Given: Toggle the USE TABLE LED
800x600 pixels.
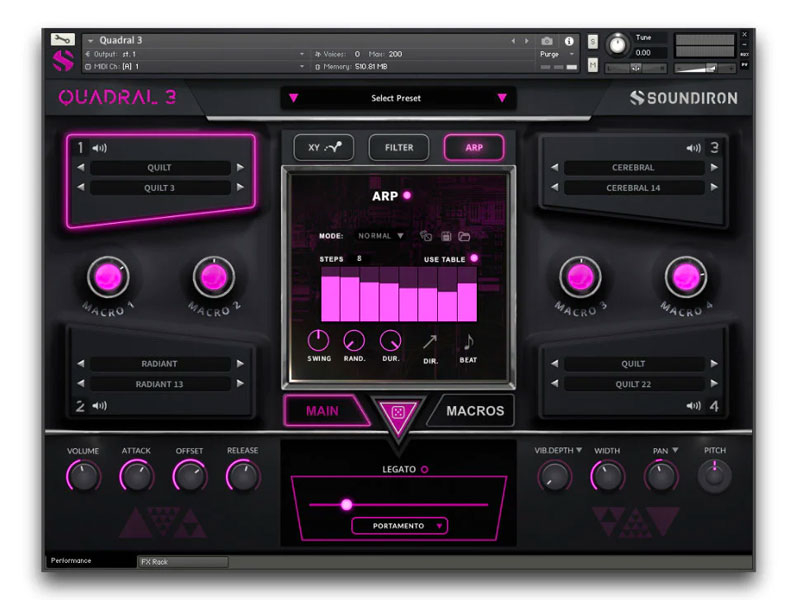Looking at the screenshot, I should [x=474, y=258].
